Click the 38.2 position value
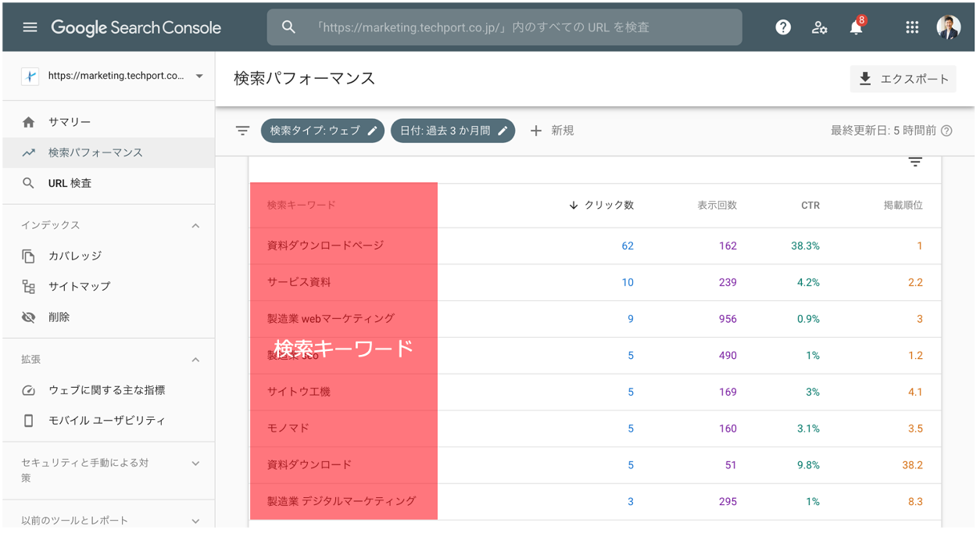980x534 pixels. (912, 464)
